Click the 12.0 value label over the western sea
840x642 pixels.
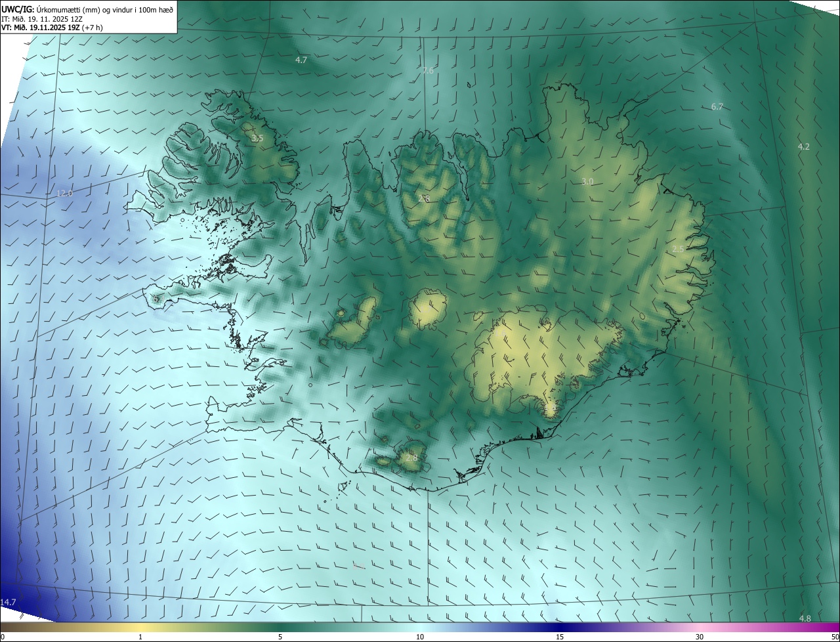pyautogui.click(x=64, y=193)
